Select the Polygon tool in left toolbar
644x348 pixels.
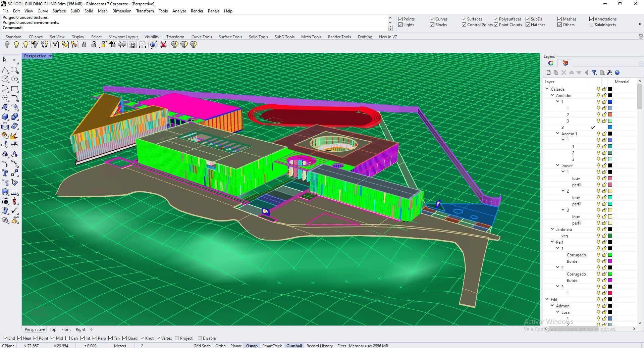coord(5,98)
